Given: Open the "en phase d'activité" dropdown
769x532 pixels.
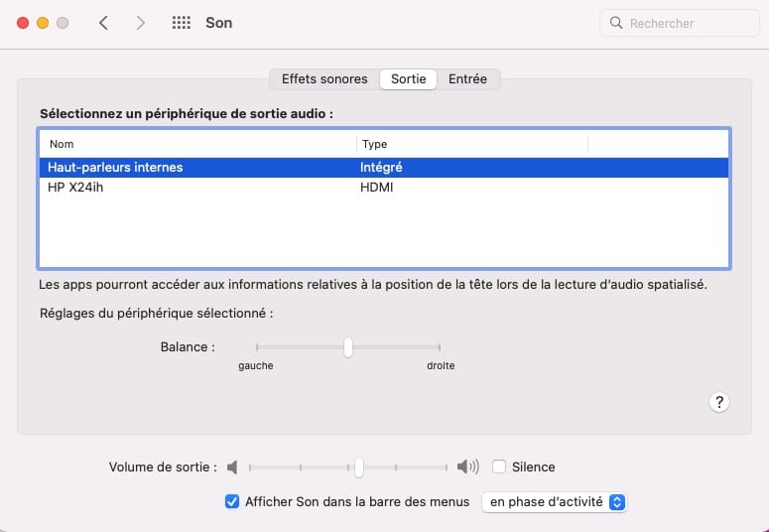Looking at the screenshot, I should (555, 502).
